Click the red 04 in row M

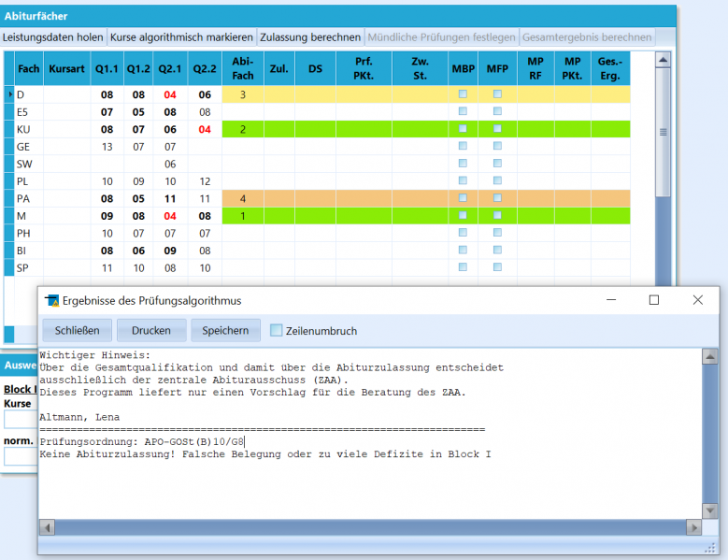pyautogui.click(x=170, y=216)
